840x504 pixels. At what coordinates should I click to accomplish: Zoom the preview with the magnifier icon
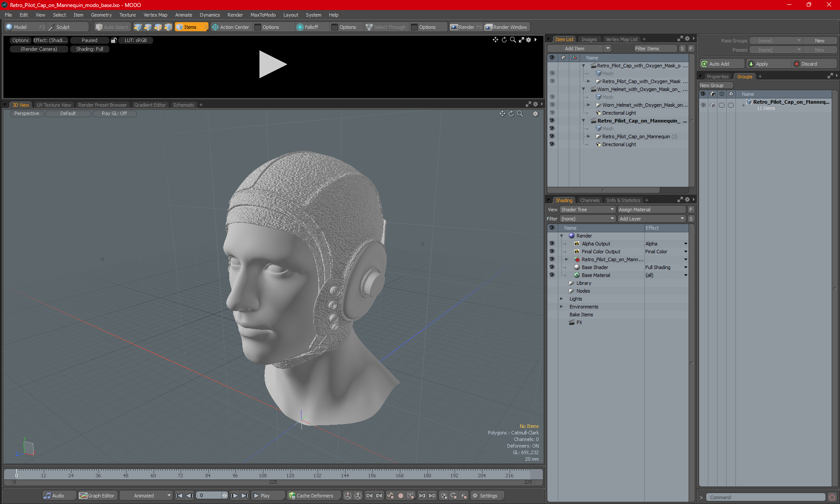click(513, 40)
